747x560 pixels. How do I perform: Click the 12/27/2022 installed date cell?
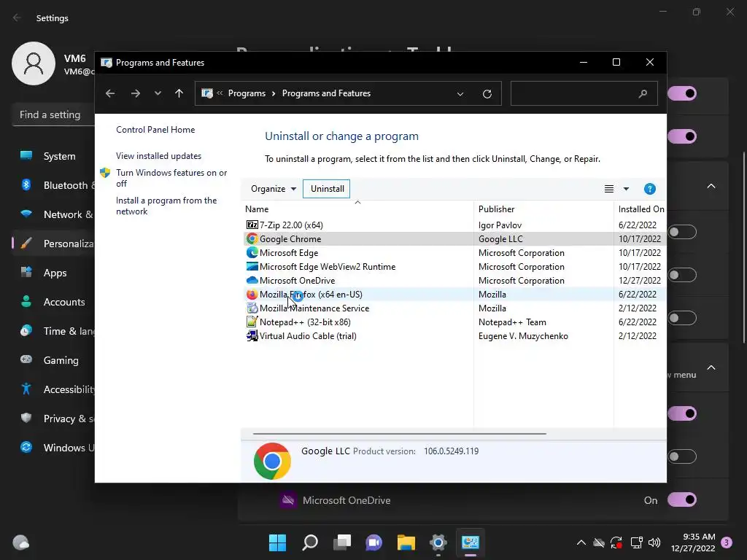639,281
